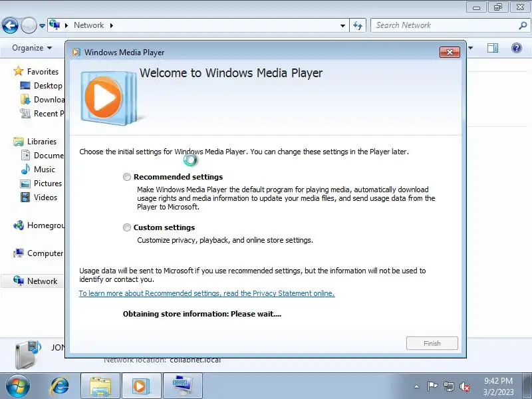Click the Videos filmstrip icon

point(25,197)
